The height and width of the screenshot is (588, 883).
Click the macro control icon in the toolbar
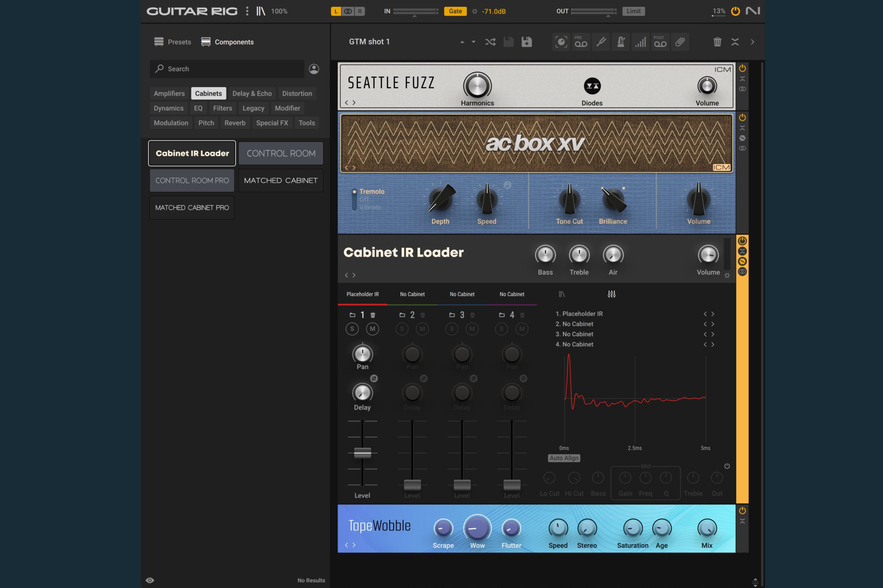(x=561, y=41)
